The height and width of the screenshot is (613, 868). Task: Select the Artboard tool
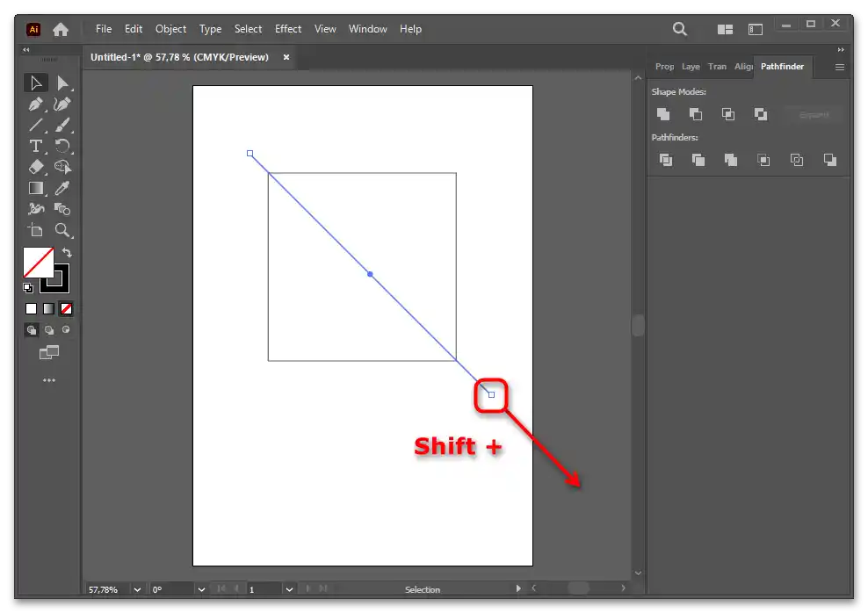(x=36, y=230)
